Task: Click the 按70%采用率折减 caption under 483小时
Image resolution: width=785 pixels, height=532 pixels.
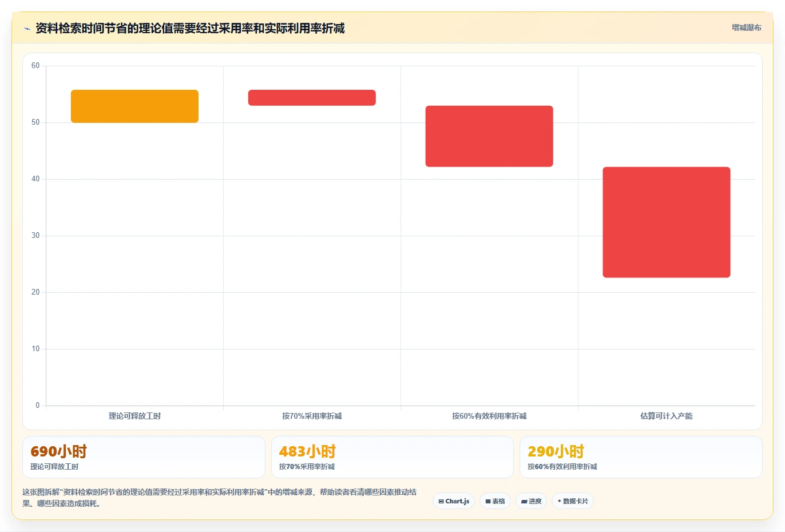Action: pos(307,467)
